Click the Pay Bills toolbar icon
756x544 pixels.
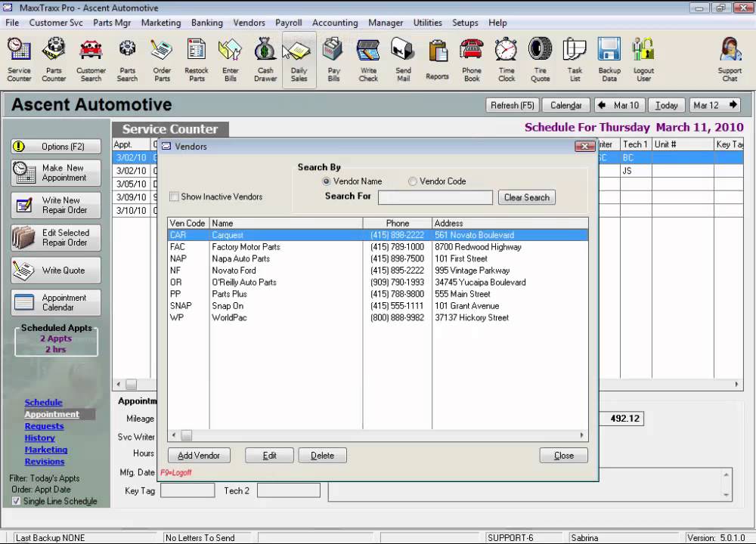pyautogui.click(x=333, y=60)
